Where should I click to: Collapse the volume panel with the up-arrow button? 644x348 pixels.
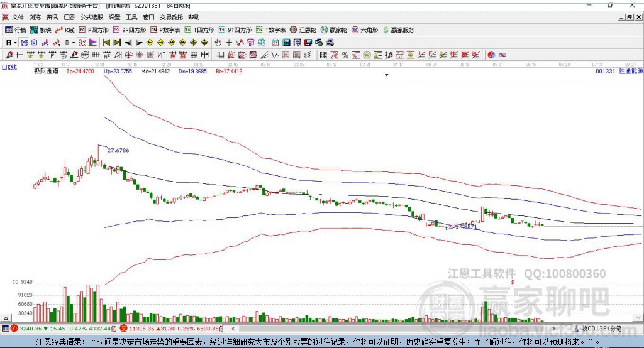point(6,318)
